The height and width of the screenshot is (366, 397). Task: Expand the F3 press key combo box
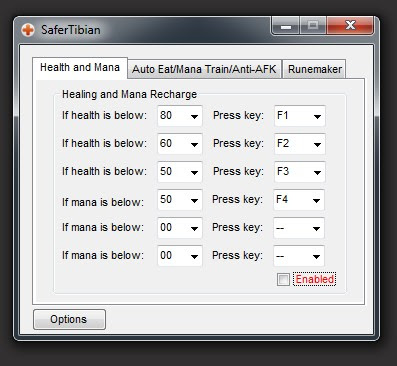click(300, 172)
